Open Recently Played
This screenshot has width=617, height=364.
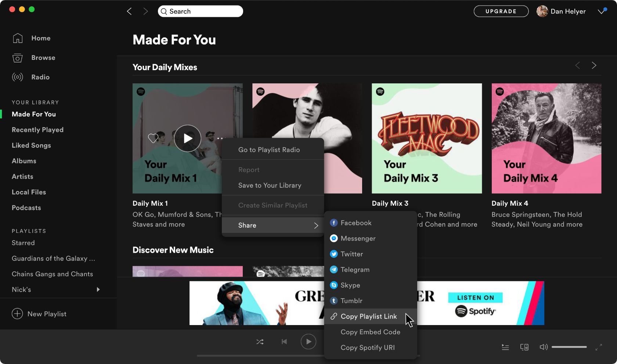(37, 130)
